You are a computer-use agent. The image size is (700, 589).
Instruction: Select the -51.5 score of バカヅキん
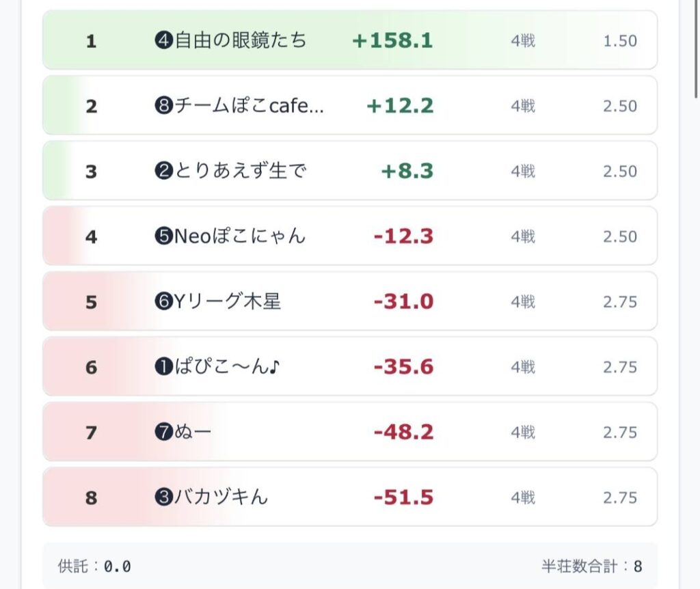(x=403, y=497)
